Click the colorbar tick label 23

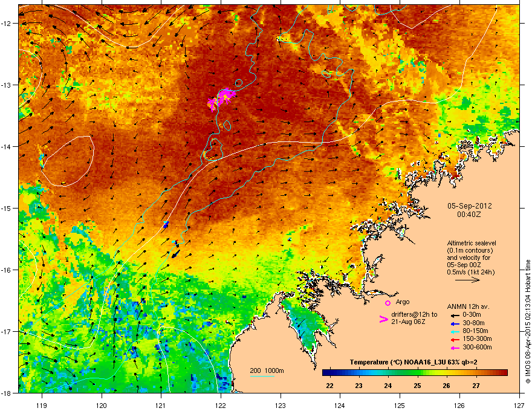[x=358, y=386]
